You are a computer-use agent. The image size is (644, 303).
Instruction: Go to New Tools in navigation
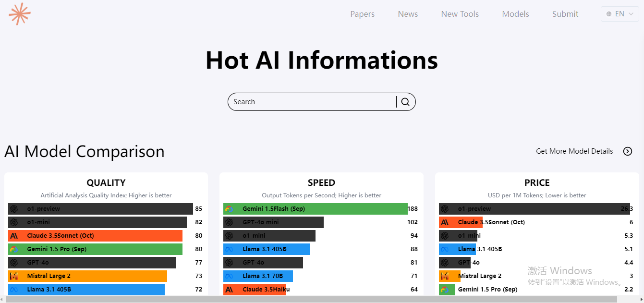tap(460, 14)
